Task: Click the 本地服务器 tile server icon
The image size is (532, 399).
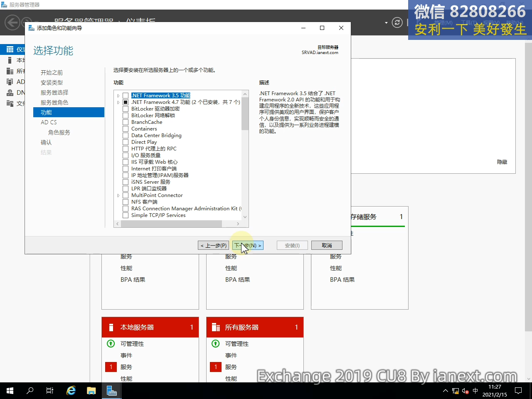Action: click(111, 328)
